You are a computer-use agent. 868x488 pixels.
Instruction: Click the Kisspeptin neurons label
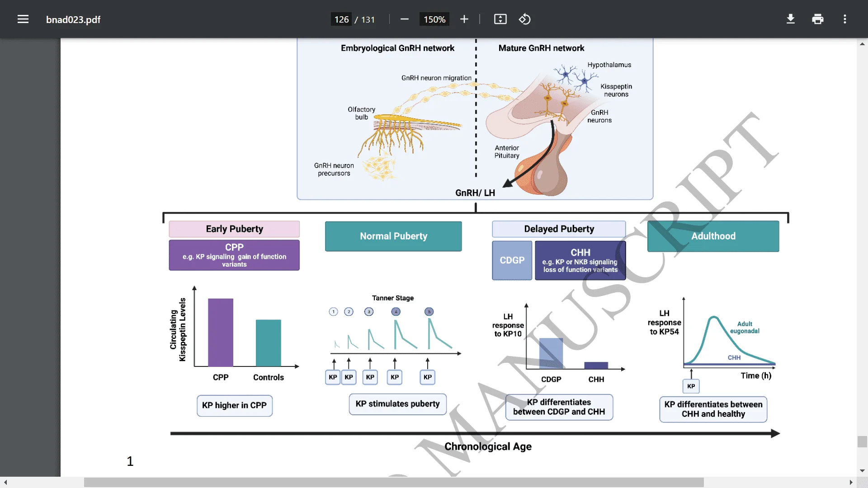(616, 90)
